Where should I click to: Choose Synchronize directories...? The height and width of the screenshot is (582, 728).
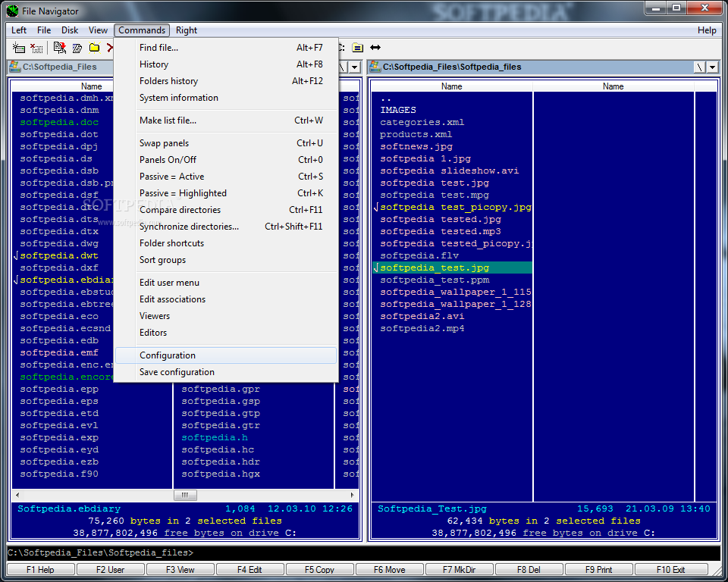pos(226,227)
